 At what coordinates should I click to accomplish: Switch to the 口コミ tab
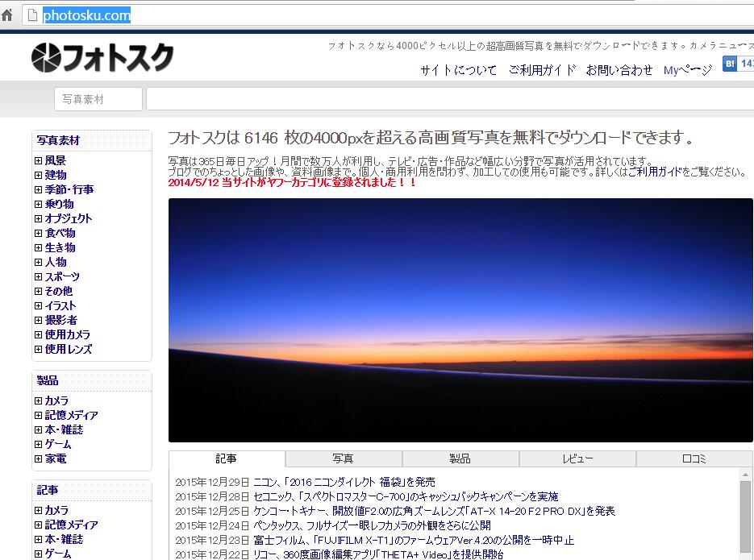click(x=694, y=458)
